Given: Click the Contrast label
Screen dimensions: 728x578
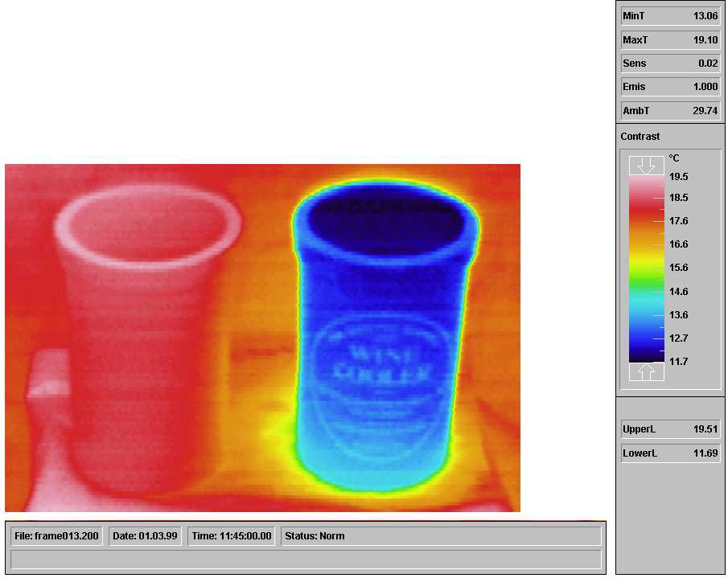Looking at the screenshot, I should 640,137.
